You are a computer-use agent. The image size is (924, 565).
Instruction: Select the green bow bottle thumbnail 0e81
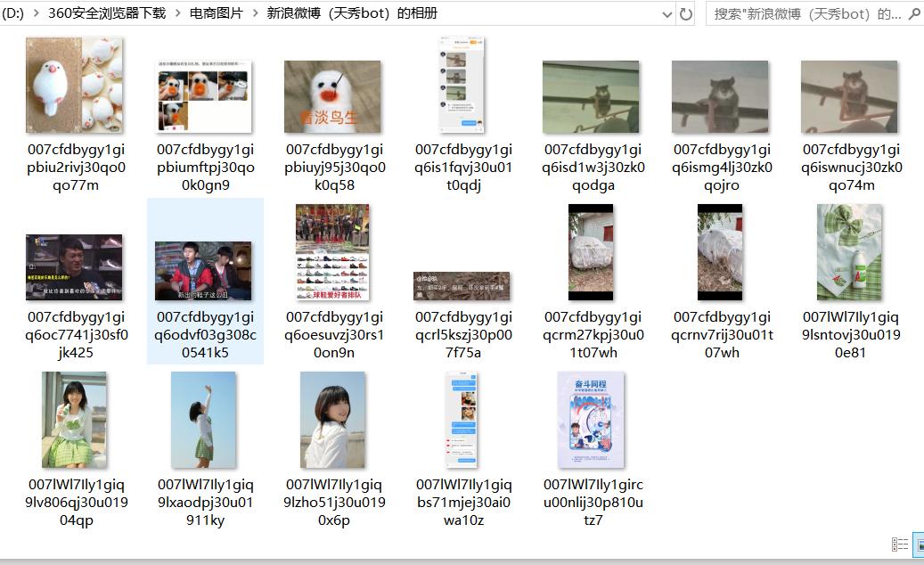[x=850, y=252]
